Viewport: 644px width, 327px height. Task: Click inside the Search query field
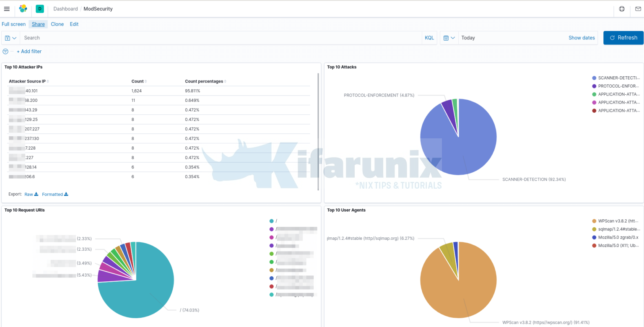pos(168,38)
